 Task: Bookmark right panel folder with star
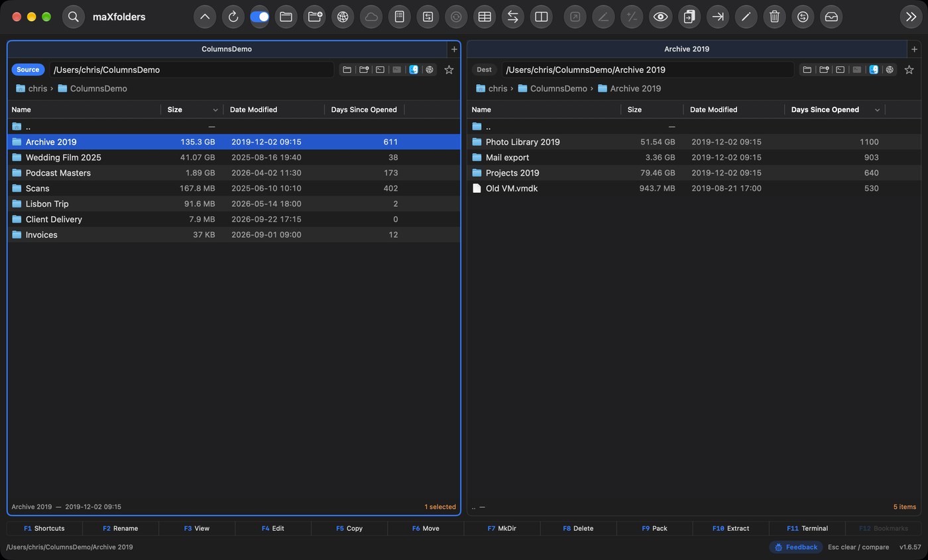(909, 70)
